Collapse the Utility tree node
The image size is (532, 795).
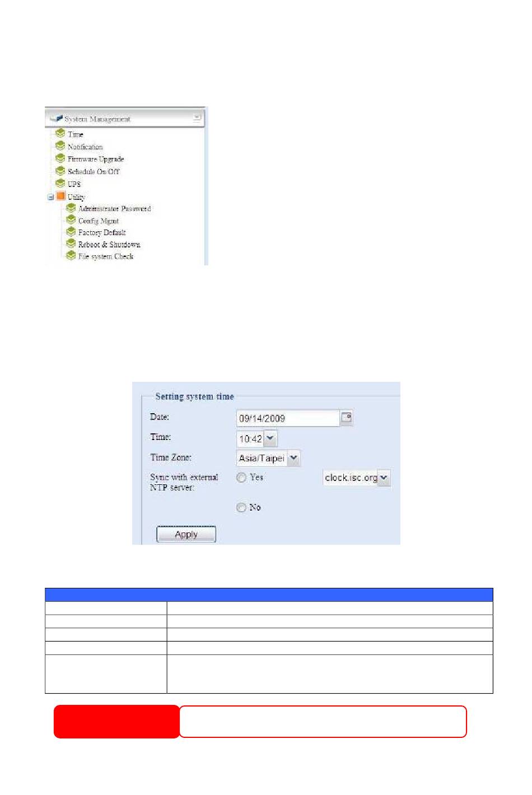coord(50,197)
